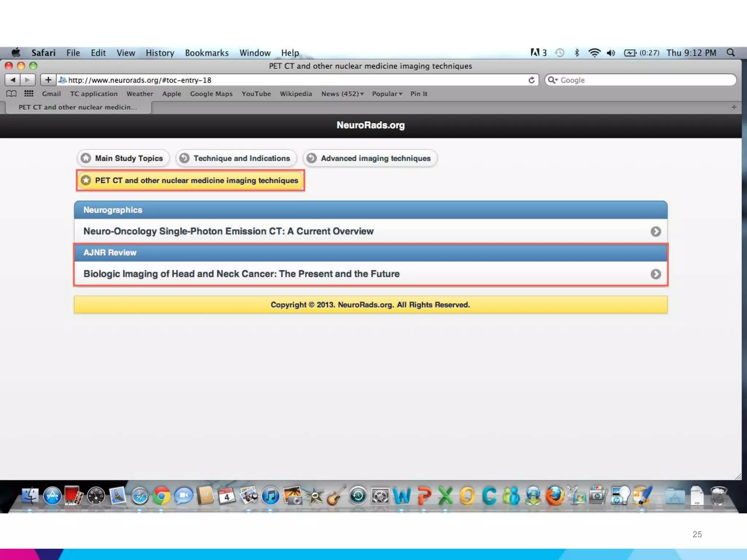Select the Advanced imaging techniques button
The height and width of the screenshot is (560, 747).
click(370, 158)
